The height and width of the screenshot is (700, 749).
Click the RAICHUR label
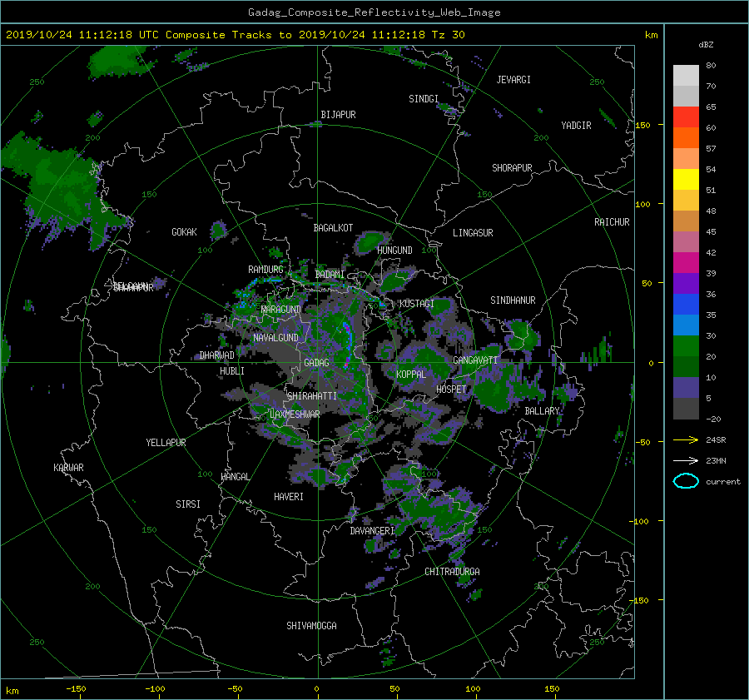(612, 222)
